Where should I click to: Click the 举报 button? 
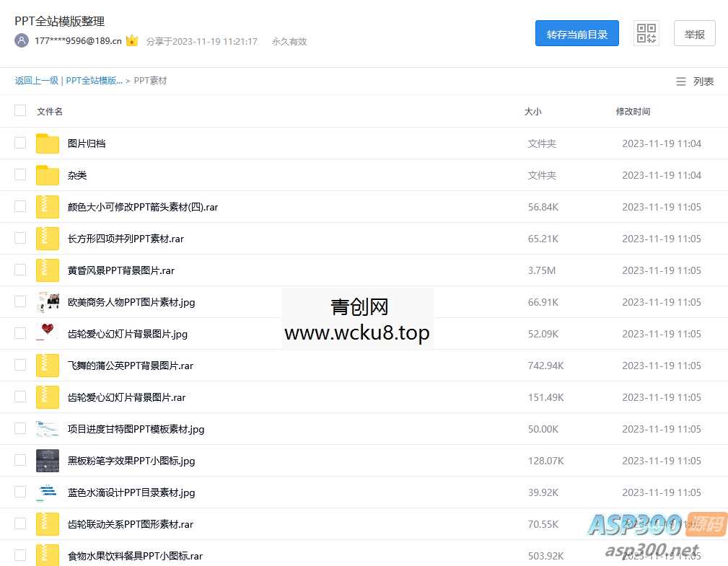(693, 33)
